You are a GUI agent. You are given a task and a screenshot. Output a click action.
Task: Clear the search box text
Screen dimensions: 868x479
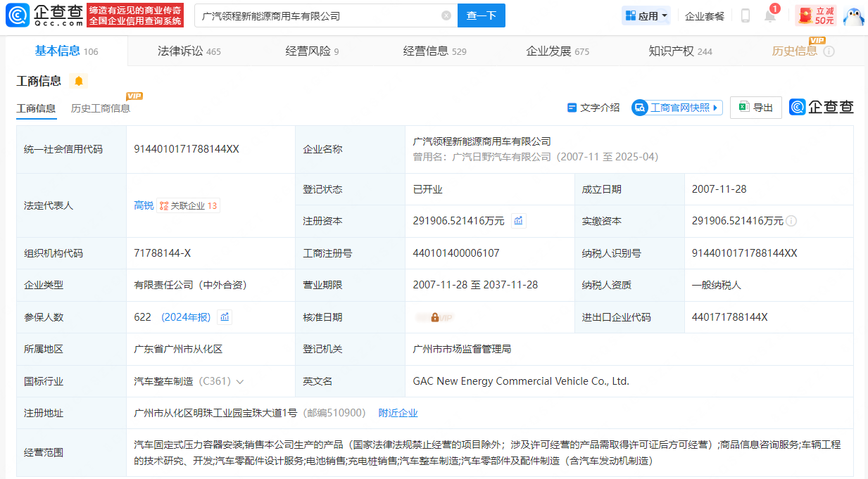coord(446,15)
